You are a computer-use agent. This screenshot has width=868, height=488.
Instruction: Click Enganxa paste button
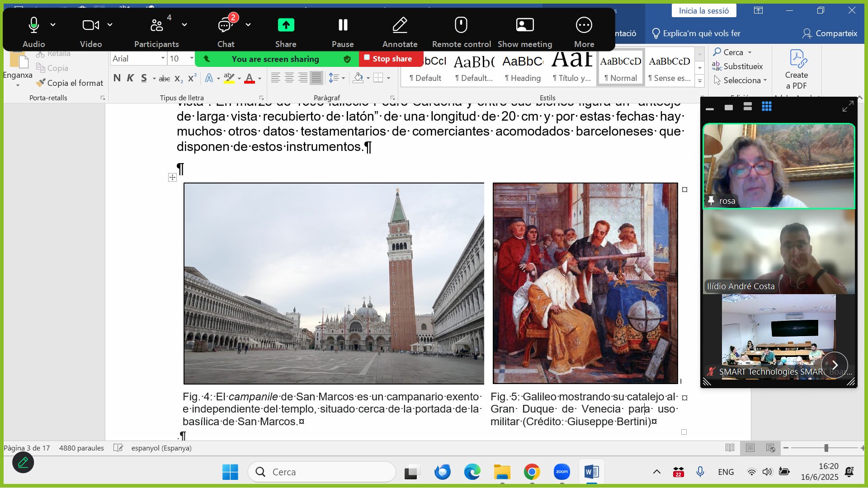18,68
